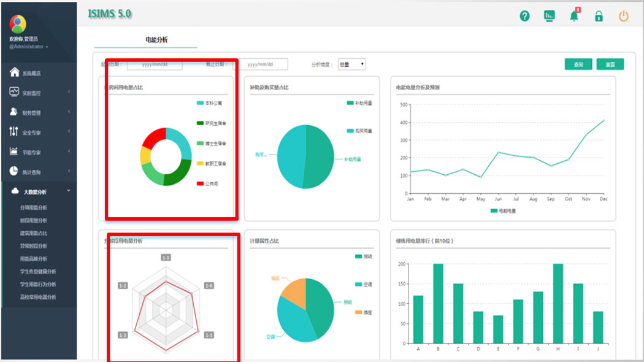This screenshot has height=362, width=644.
Task: Expand the 实时监控 sidebar menu
Action: (39, 93)
